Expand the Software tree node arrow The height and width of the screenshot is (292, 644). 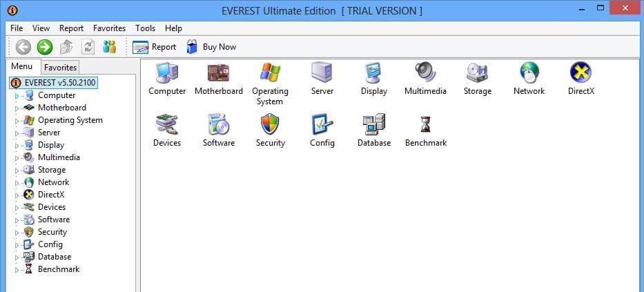pyautogui.click(x=17, y=220)
